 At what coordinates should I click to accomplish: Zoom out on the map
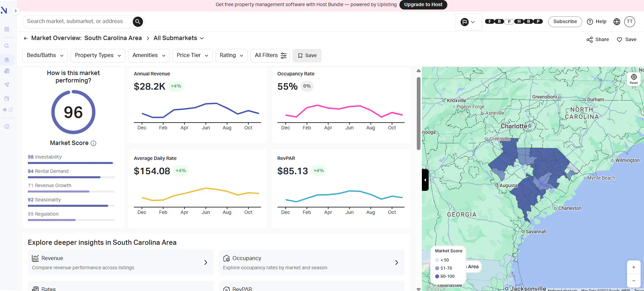(633, 281)
